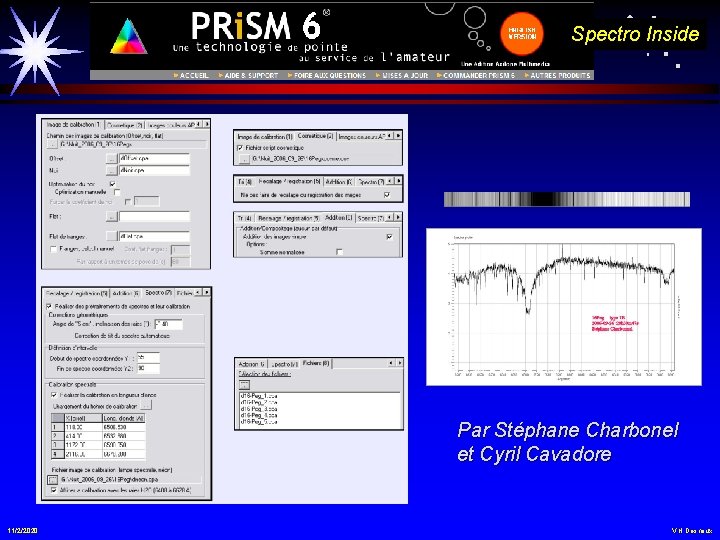Enable Optimisation manuelle checkbox
720x540 pixels.
click(x=117, y=192)
